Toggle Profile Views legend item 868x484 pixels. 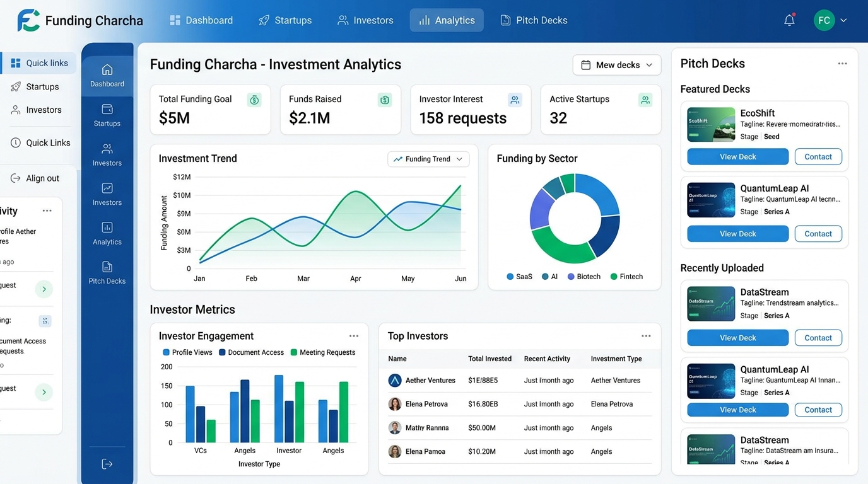(x=188, y=352)
